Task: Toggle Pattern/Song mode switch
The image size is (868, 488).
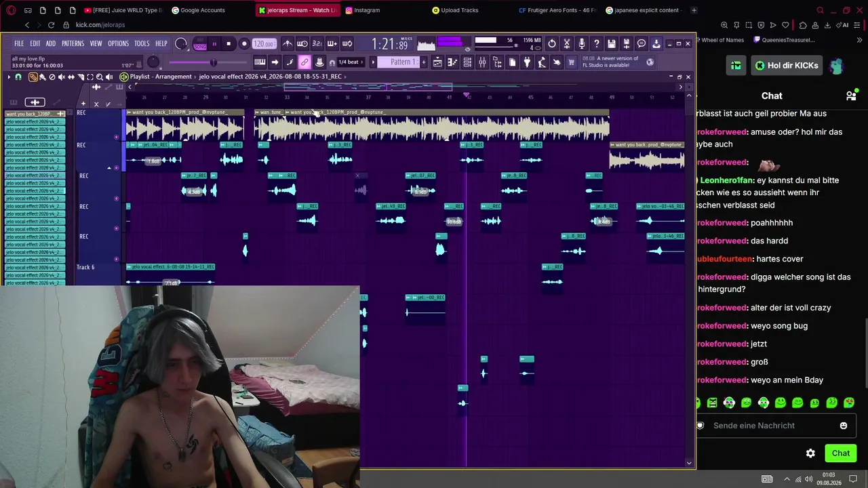Action: point(200,44)
